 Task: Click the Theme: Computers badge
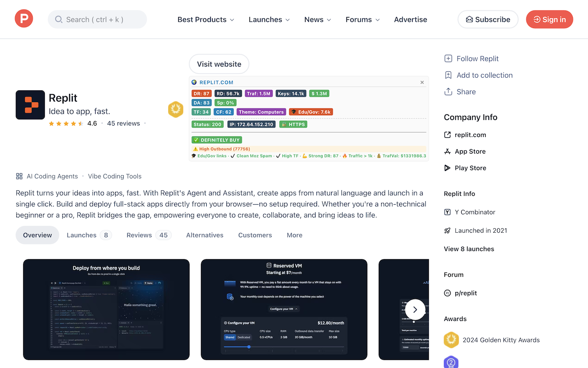(x=261, y=112)
